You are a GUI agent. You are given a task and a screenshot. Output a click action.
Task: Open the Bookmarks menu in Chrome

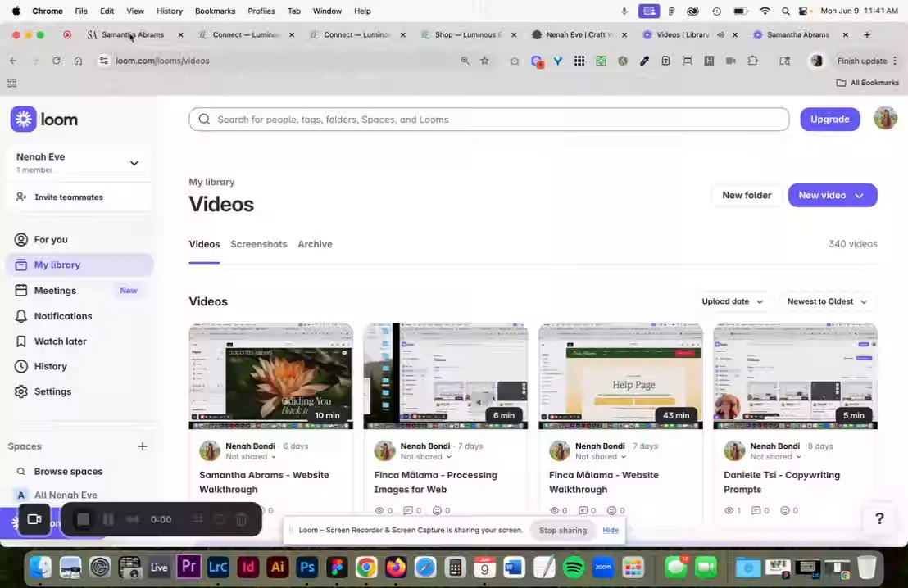(x=215, y=11)
